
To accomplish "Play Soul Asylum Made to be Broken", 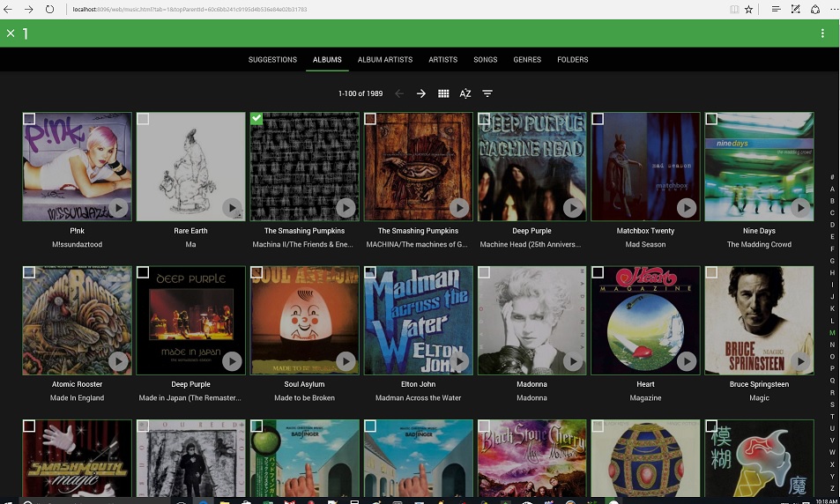I will pos(346,361).
